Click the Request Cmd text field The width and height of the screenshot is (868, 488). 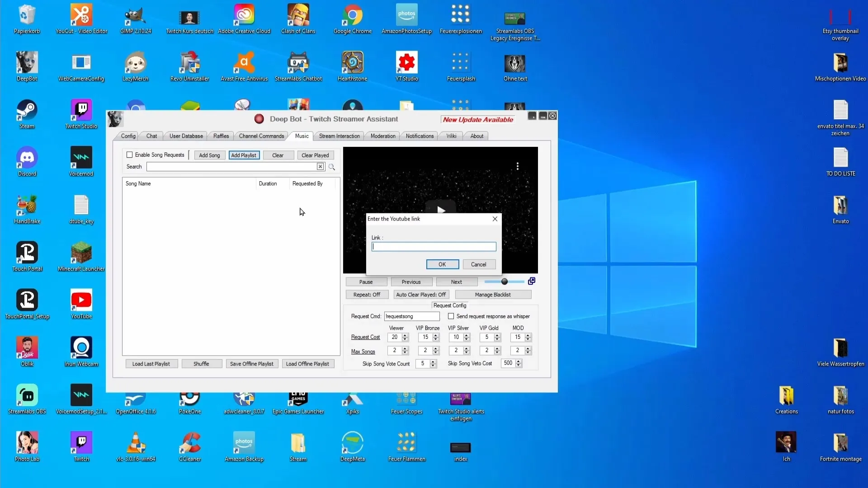coord(412,316)
